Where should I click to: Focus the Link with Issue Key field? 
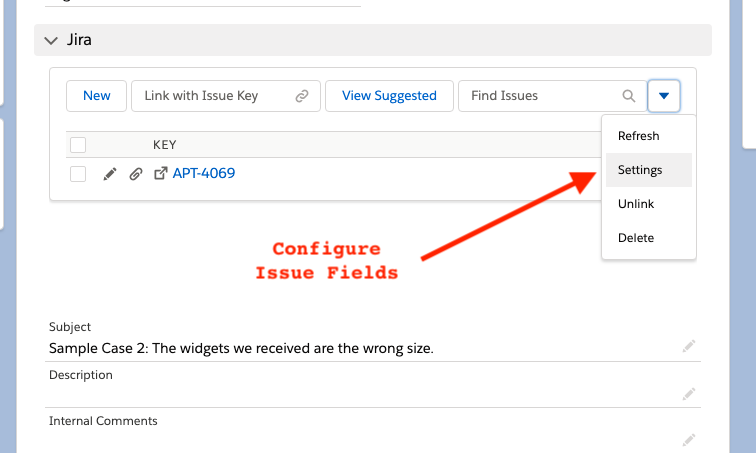click(215, 96)
